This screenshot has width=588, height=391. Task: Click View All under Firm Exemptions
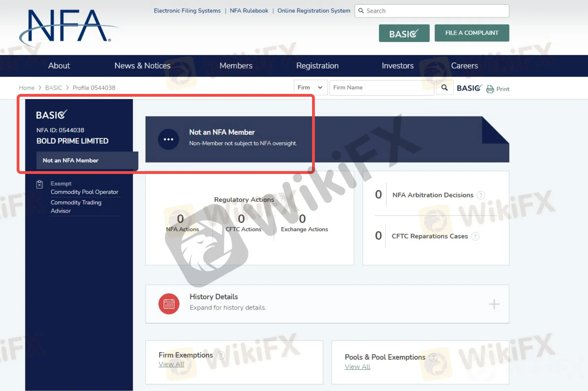click(x=171, y=364)
